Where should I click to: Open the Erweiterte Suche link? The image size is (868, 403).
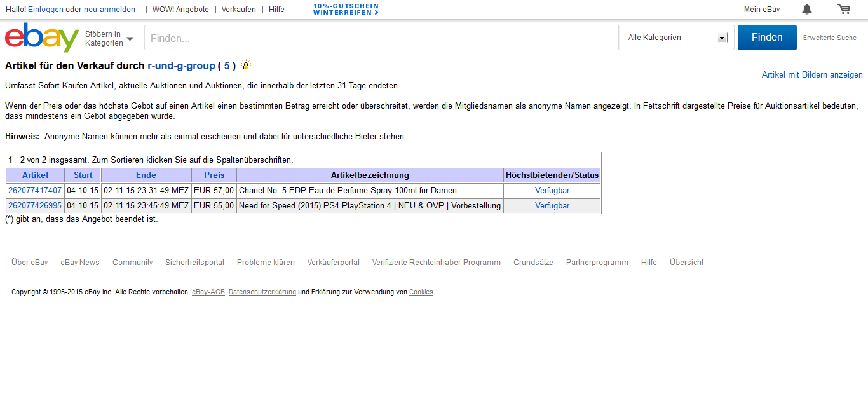click(829, 38)
